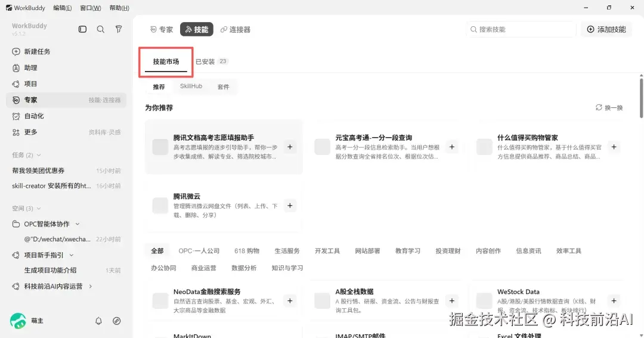Open the 腾讯微云 skill card title

coord(187,196)
